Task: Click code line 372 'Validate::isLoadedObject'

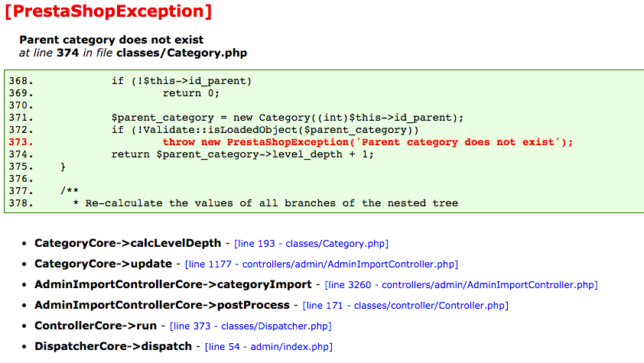Action: (265, 130)
